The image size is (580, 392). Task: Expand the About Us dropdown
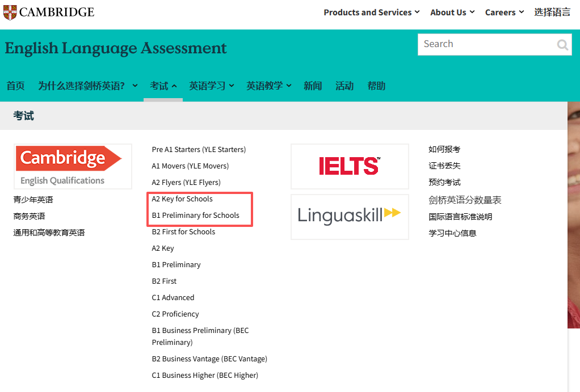(x=452, y=12)
